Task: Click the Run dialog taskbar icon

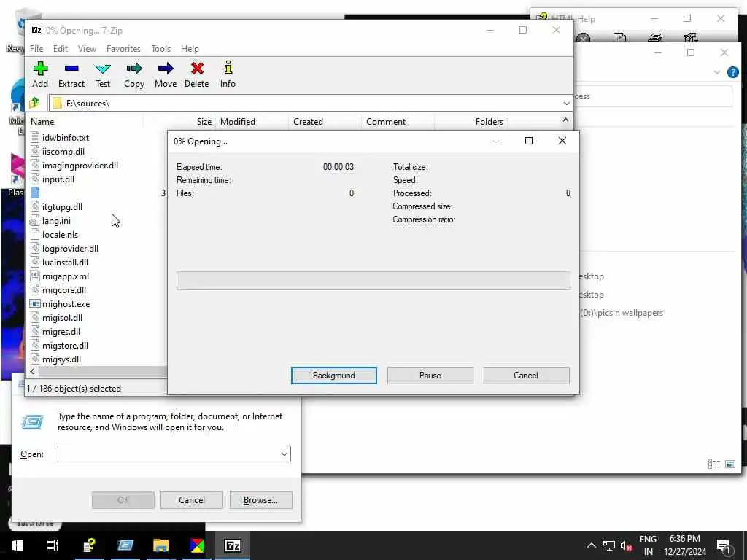Action: point(125,545)
